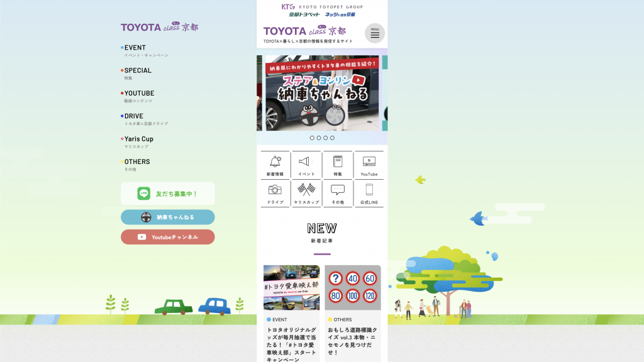Click the camera ドライブ drive icon

click(274, 193)
